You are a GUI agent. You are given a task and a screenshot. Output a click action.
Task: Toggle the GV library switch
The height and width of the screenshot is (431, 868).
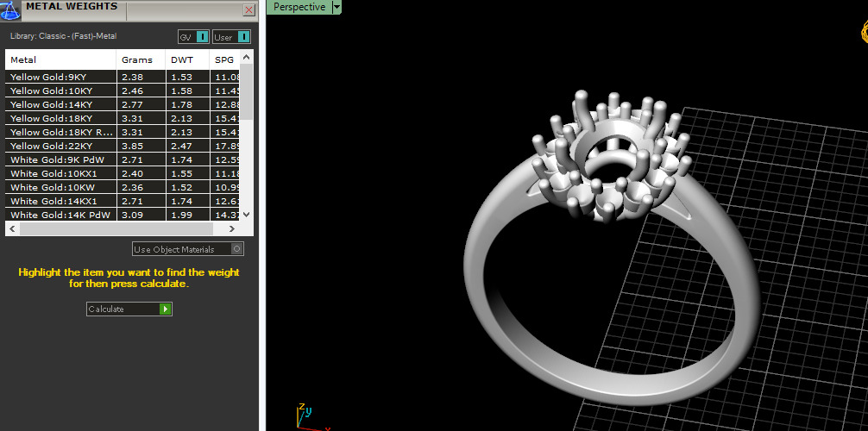click(193, 37)
